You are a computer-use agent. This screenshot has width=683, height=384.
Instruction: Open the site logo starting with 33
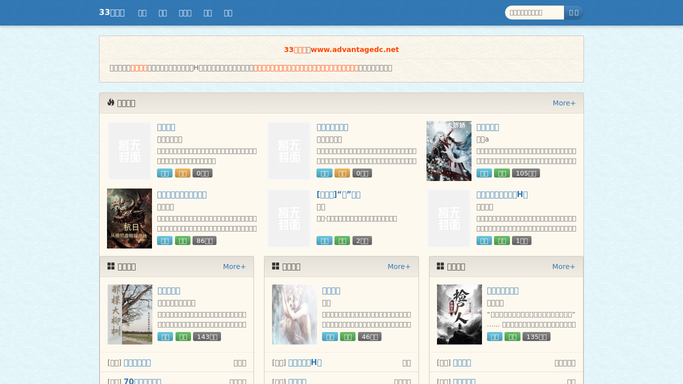tap(112, 13)
